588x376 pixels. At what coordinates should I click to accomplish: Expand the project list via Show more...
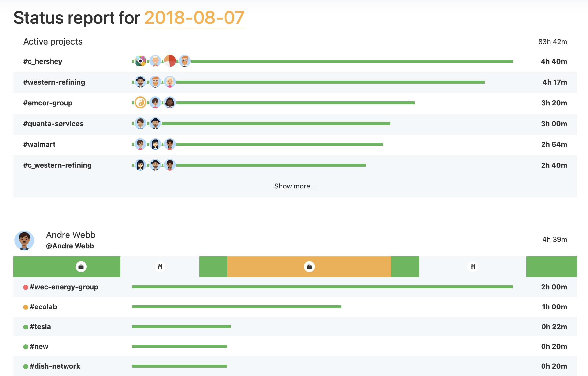[295, 186]
